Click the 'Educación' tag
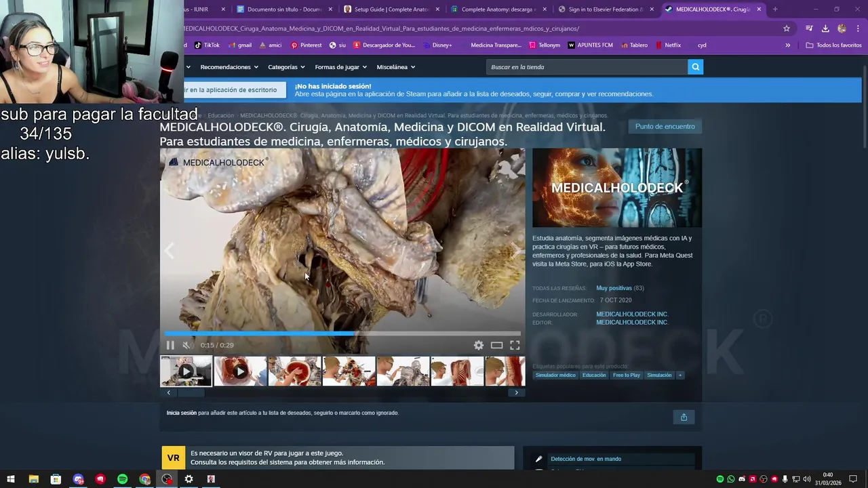The height and width of the screenshot is (488, 868). click(594, 375)
